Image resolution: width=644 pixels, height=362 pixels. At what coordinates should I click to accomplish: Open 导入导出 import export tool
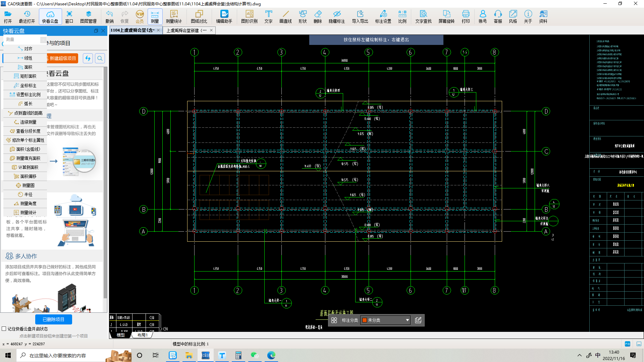tap(360, 16)
